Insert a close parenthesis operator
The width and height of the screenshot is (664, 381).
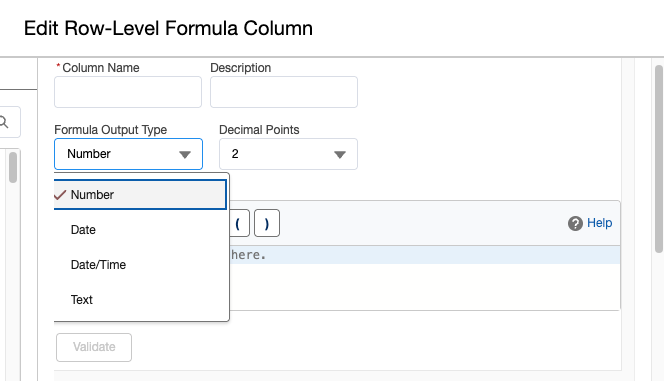[267, 223]
